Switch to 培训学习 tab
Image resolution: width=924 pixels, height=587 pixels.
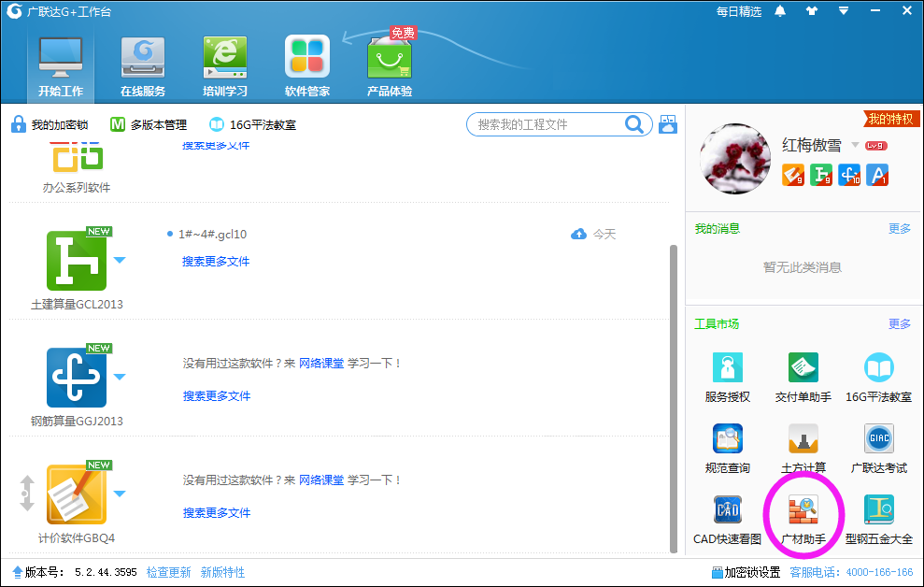[x=224, y=65]
